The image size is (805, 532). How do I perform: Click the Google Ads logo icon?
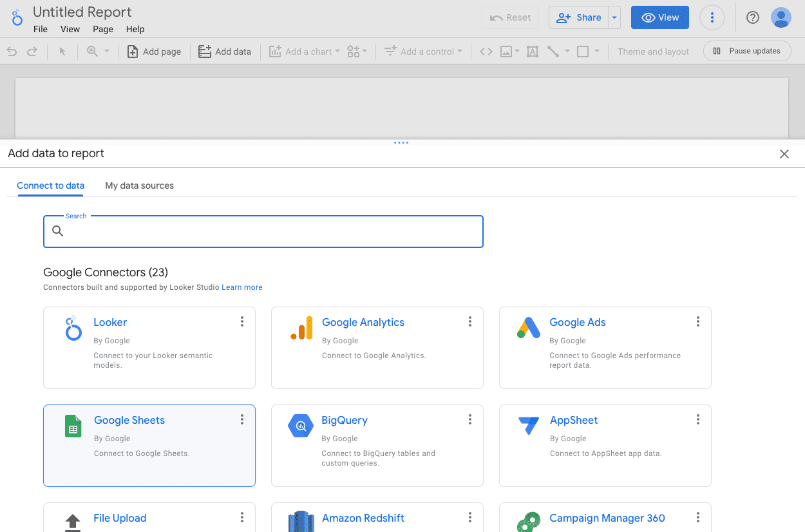tap(529, 328)
